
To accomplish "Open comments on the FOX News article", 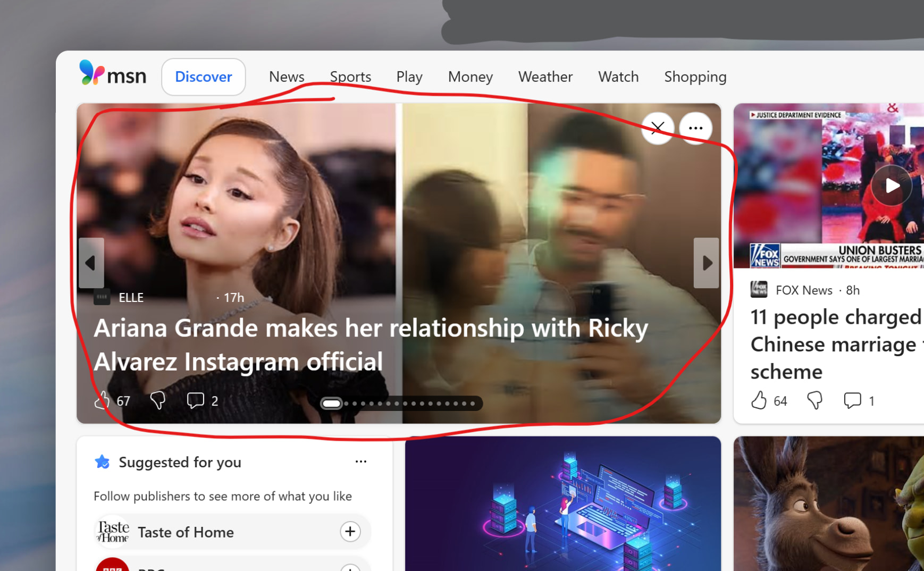I will click(x=852, y=400).
